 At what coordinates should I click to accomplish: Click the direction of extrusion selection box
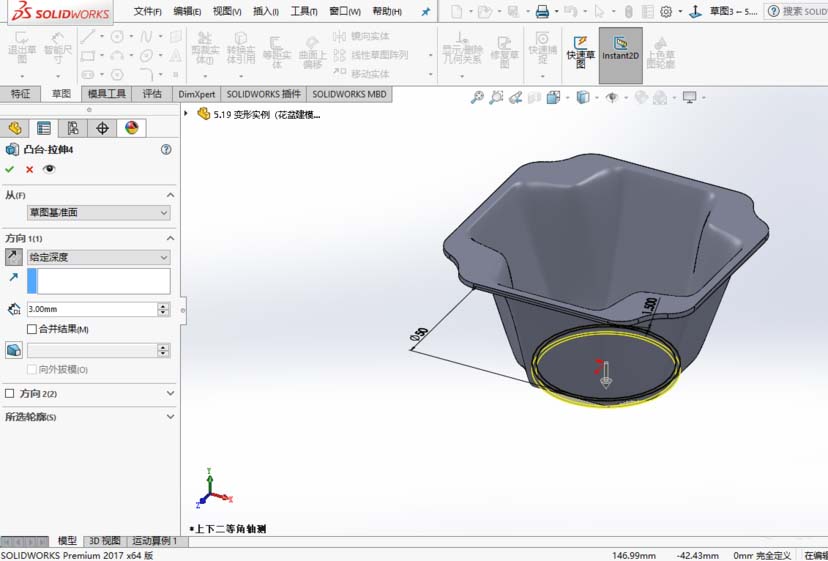(x=99, y=281)
